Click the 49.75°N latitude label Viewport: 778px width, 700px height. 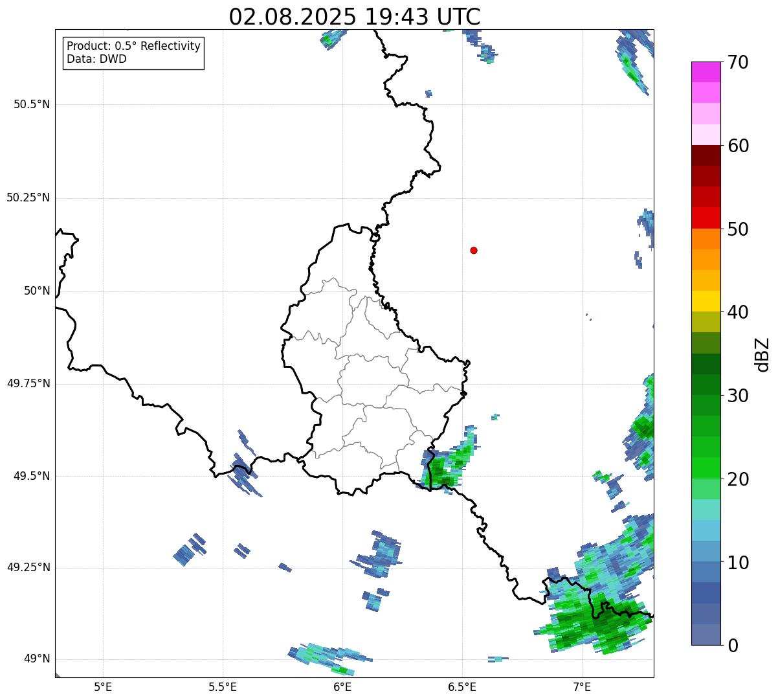[x=28, y=383]
